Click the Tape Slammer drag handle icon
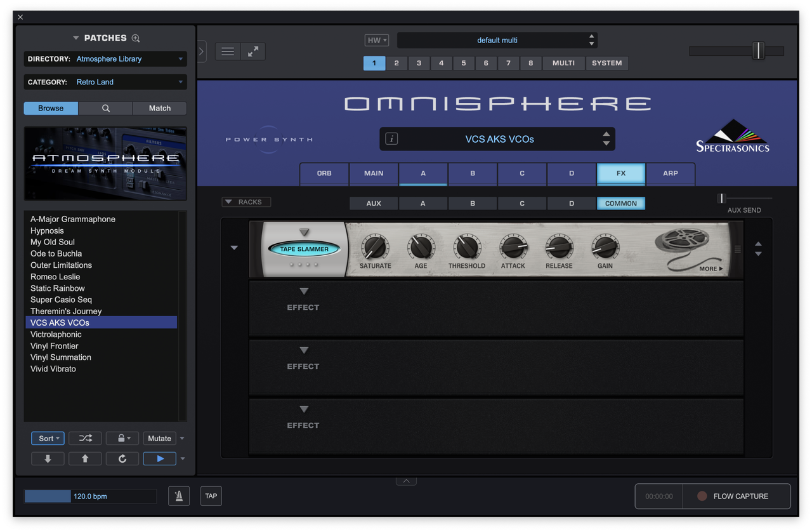This screenshot has width=812, height=532. click(x=737, y=249)
